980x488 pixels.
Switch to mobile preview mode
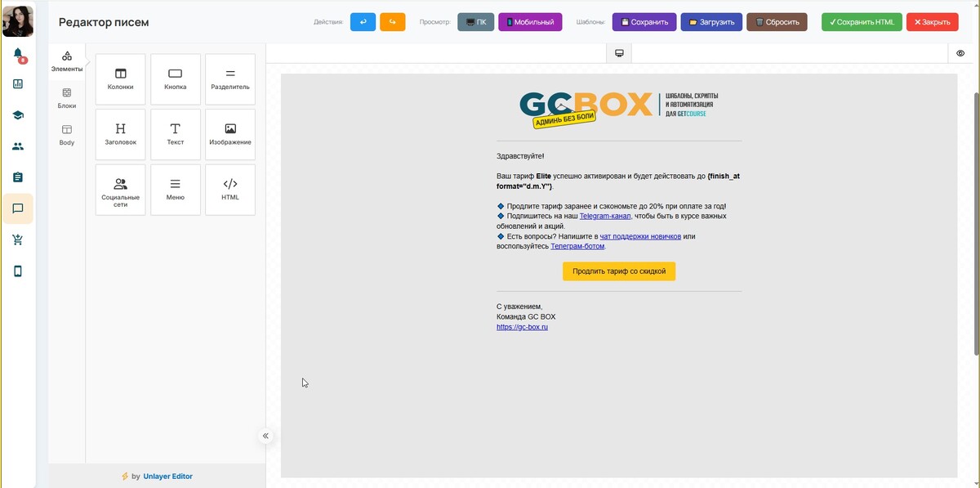coord(530,22)
